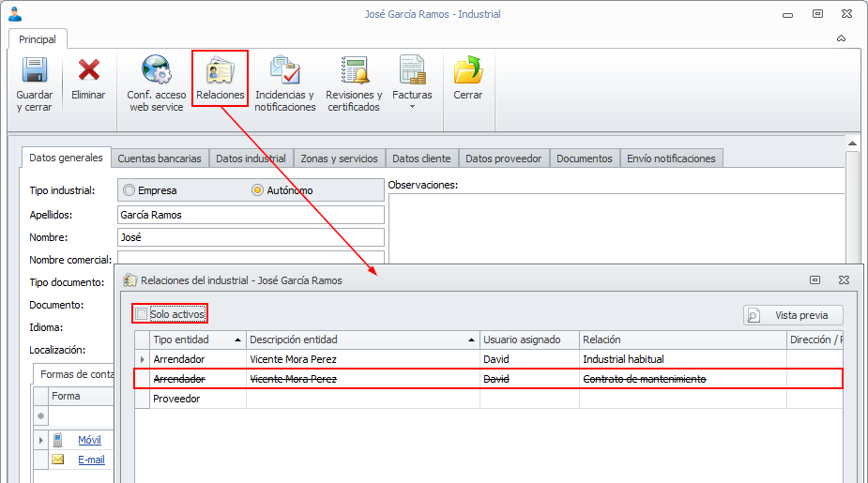The height and width of the screenshot is (483, 868).
Task: Click the user icon in title bar
Action: (15, 14)
